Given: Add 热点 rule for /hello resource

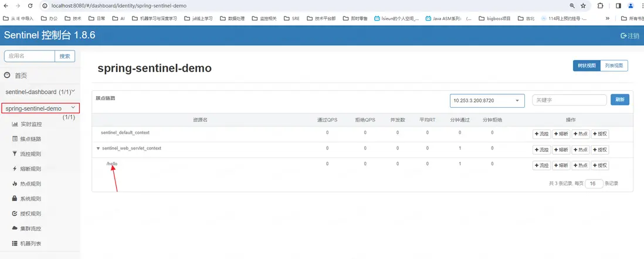Looking at the screenshot, I should tap(581, 165).
